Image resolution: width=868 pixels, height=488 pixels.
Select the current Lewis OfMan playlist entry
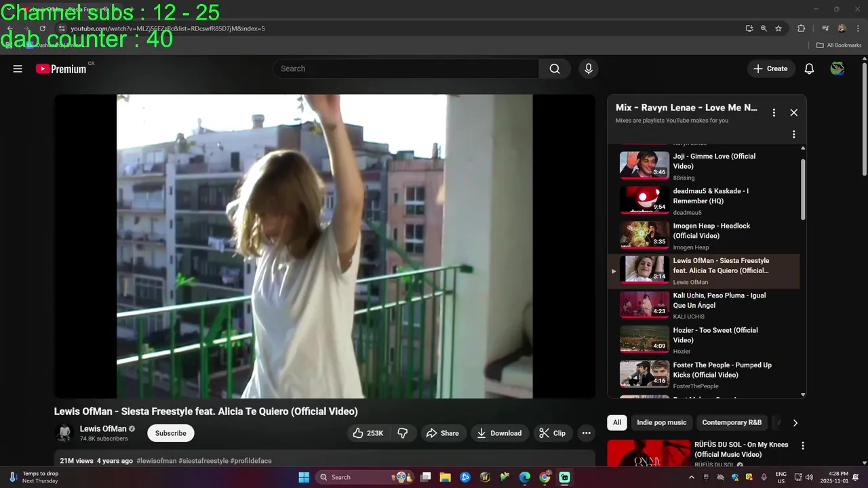[x=703, y=270]
